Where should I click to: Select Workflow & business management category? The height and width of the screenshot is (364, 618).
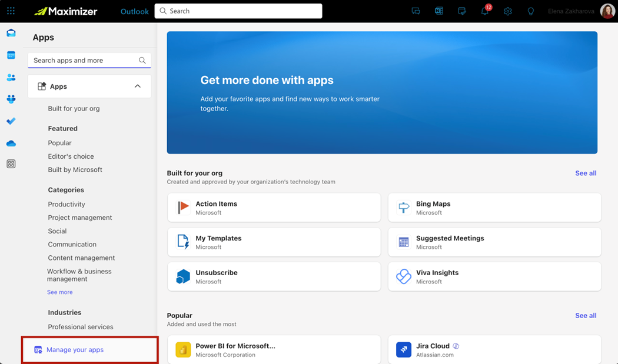coord(79,275)
